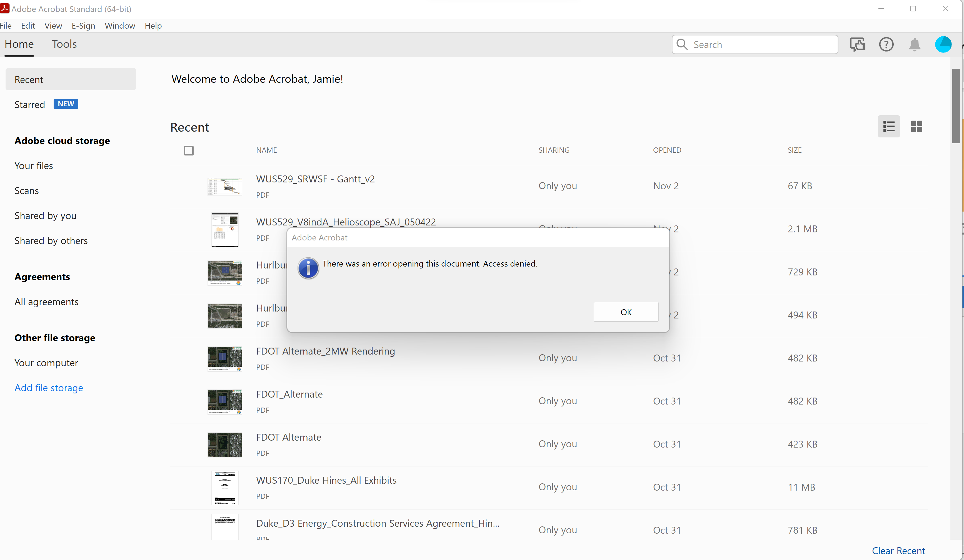Screen dimensions: 964x560
Task: Open Shared by others
Action: click(51, 240)
